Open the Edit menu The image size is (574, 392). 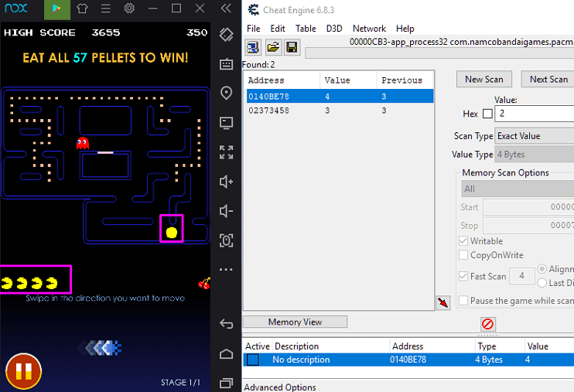[278, 29]
